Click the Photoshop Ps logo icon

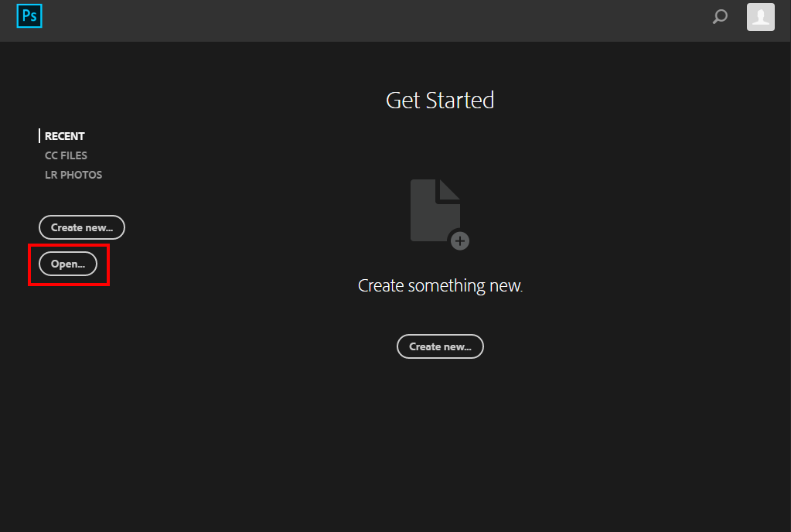[x=29, y=16]
